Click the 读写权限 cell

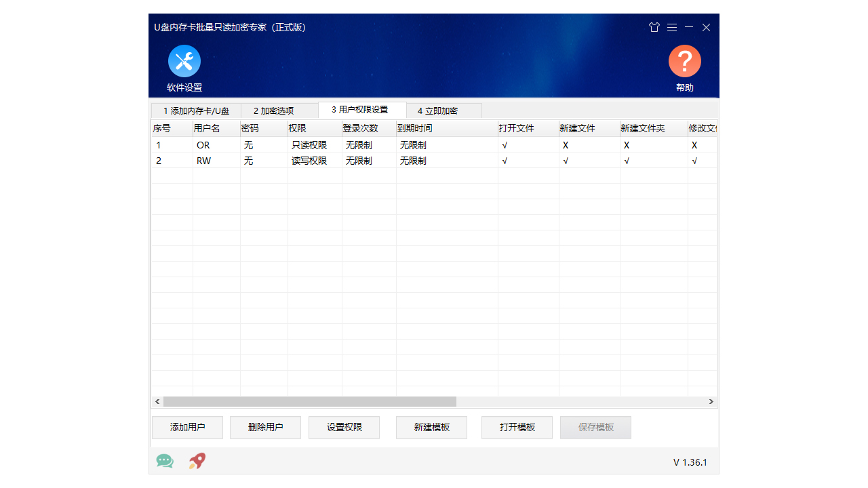[x=315, y=161]
